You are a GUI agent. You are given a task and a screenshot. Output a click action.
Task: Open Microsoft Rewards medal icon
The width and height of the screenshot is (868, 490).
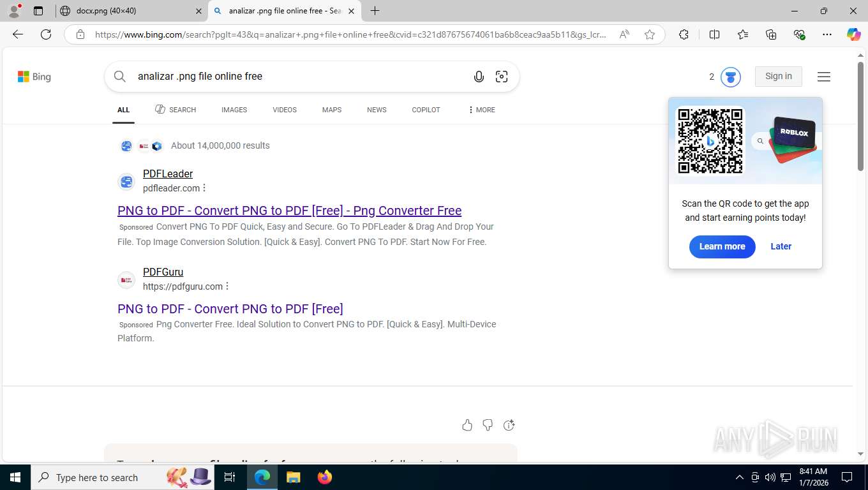click(731, 77)
